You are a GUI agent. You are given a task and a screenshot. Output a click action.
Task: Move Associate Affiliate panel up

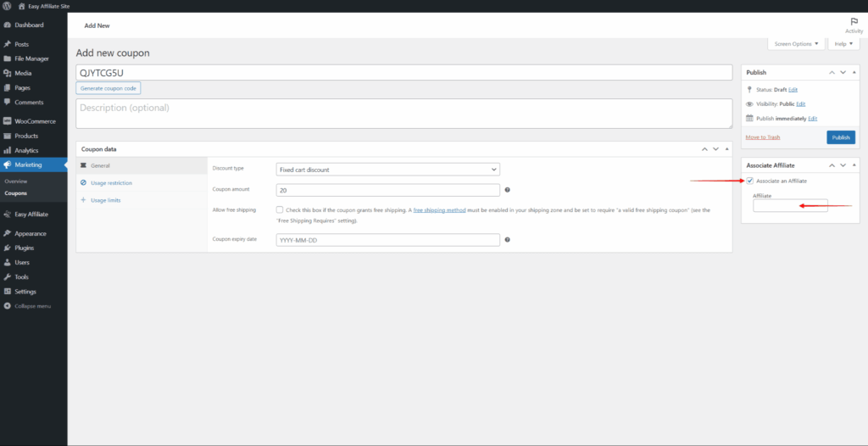(x=832, y=165)
